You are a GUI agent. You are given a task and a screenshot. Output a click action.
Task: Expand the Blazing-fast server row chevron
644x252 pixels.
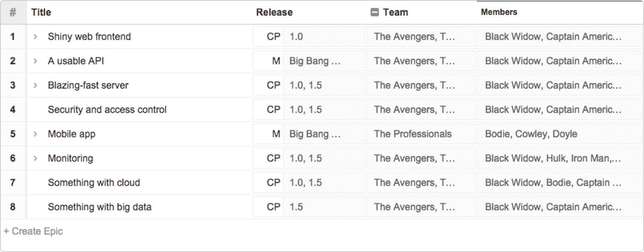pos(35,85)
